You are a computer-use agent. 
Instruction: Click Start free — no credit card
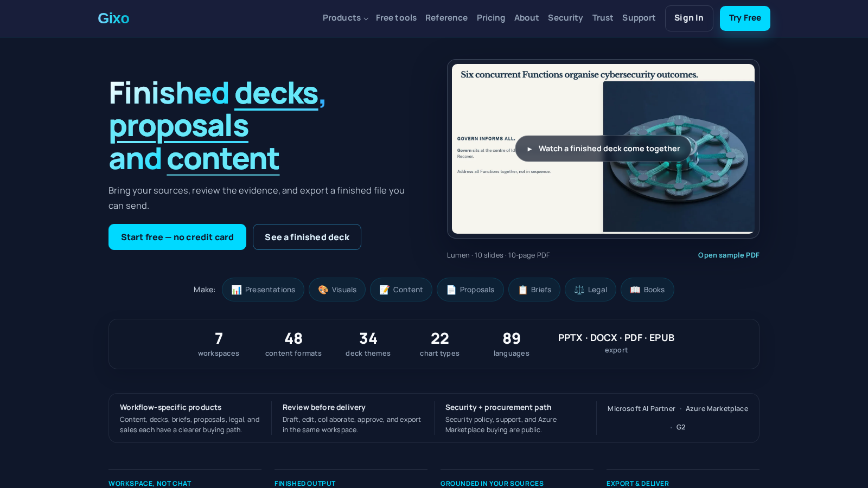[177, 237]
